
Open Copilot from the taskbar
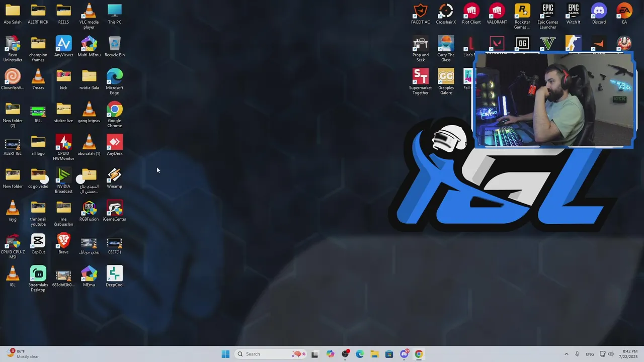330,354
